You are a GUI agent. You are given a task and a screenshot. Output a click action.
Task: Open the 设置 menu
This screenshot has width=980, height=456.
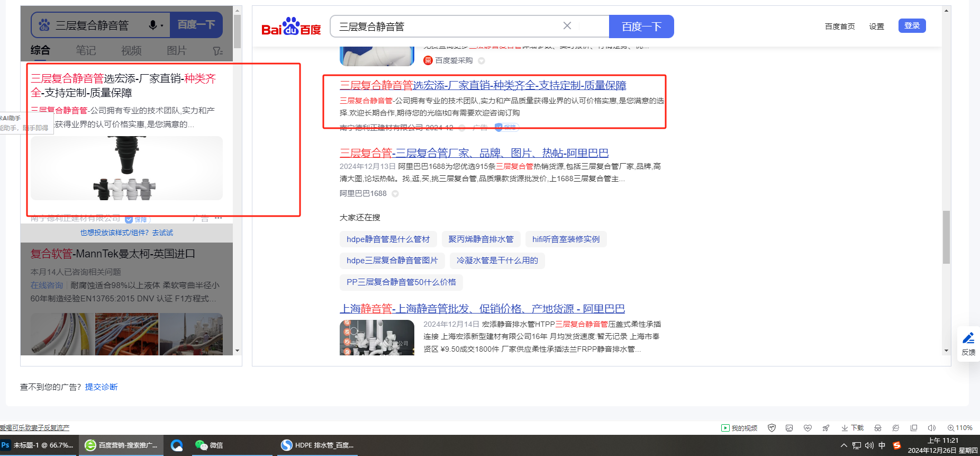876,26
